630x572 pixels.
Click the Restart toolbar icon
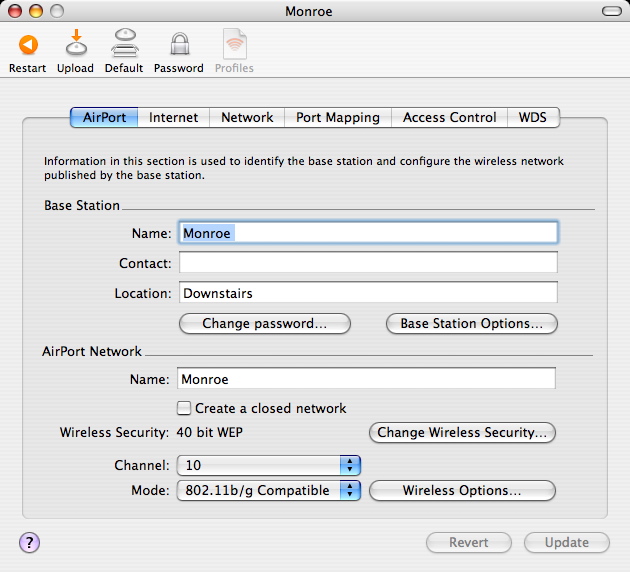point(28,45)
